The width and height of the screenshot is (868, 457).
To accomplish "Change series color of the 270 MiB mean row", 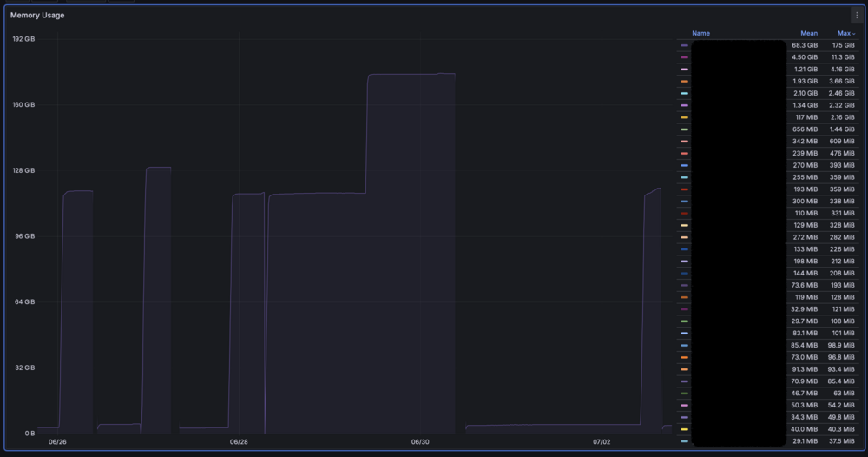I will point(685,166).
